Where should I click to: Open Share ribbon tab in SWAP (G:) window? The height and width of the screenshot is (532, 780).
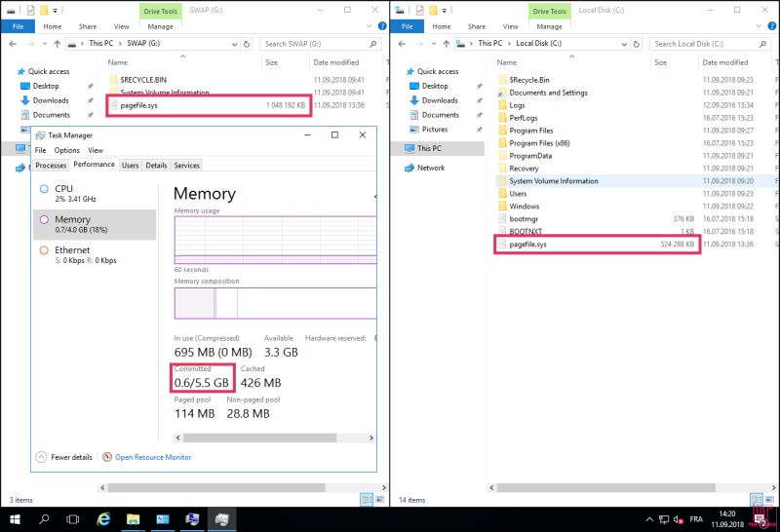pos(88,26)
